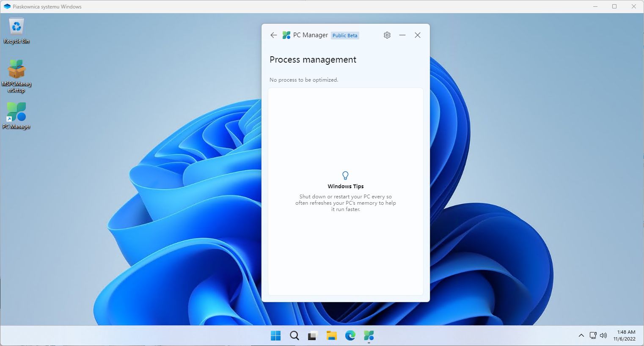Select the Recycle Bin desktop icon
Viewport: 644px width, 346px height.
coord(17,31)
